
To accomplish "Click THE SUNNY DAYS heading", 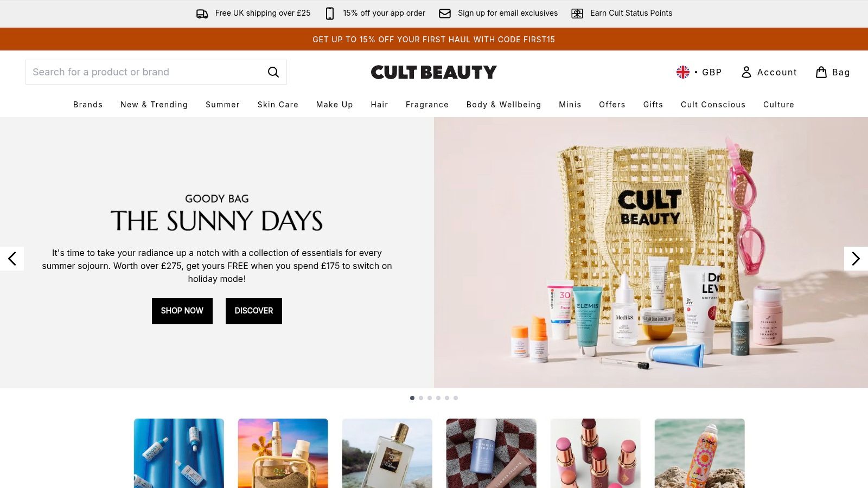I will click(217, 221).
